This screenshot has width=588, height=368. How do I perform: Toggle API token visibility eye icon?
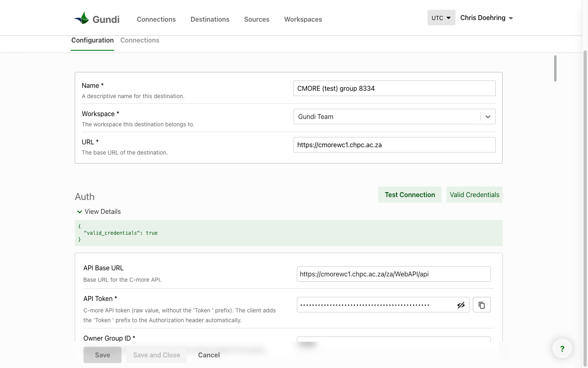tap(461, 305)
